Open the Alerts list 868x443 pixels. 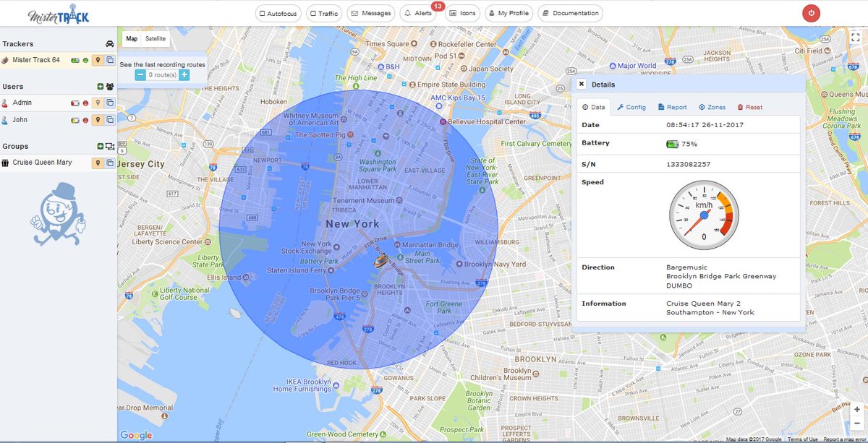coord(418,13)
